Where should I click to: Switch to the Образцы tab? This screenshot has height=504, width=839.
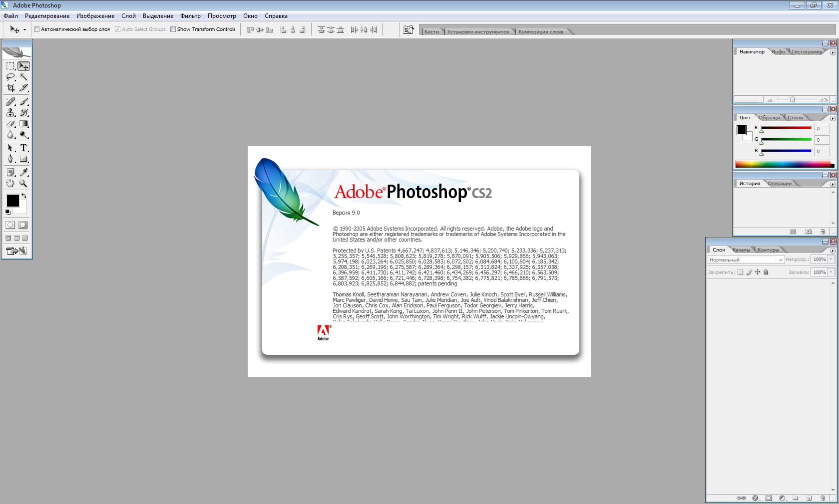769,118
